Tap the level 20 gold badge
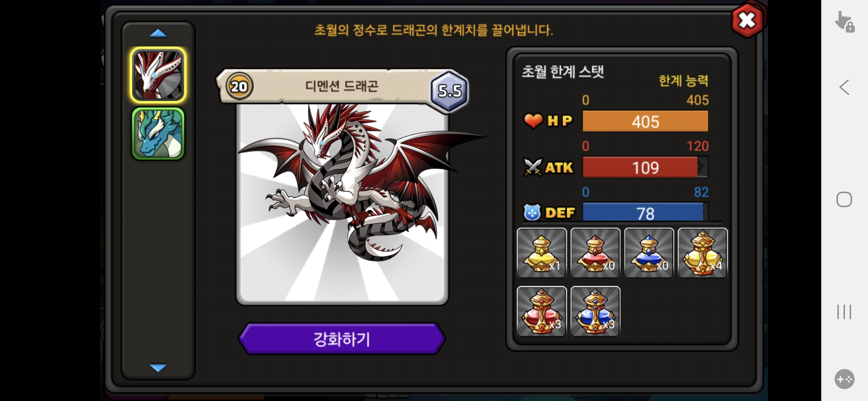 pos(239,87)
